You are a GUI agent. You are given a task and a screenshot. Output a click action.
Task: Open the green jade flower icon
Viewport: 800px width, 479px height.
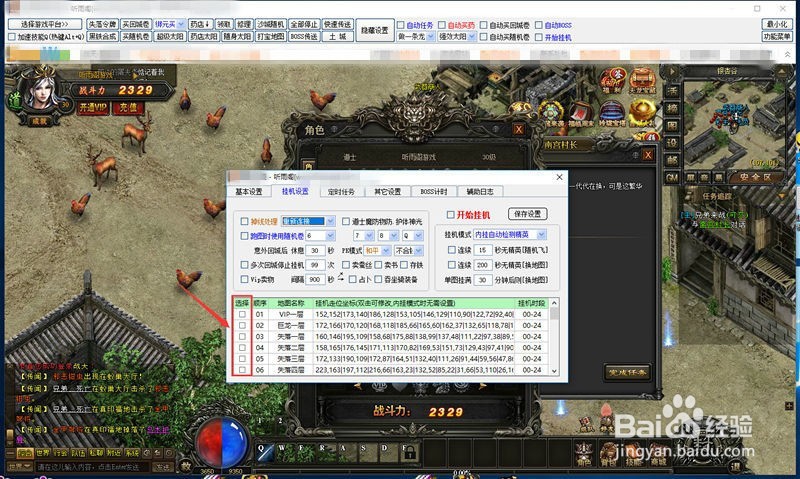[x=552, y=113]
